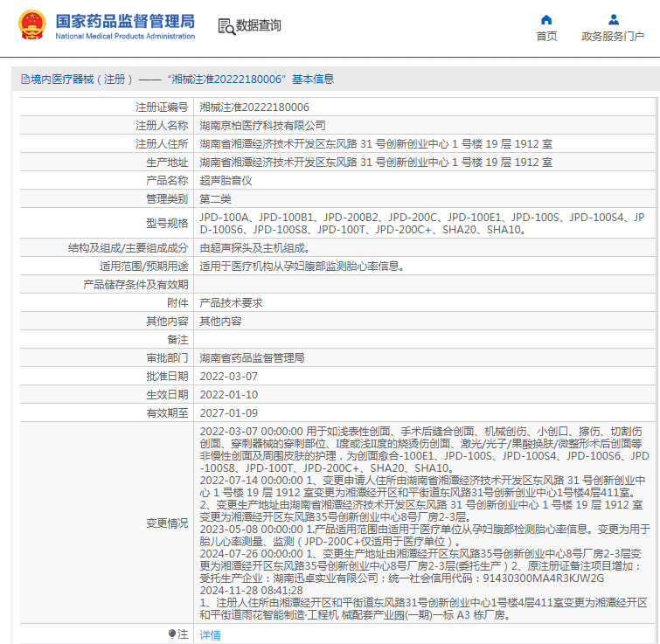
Task: Click the bullet icon beside 注
Action: pos(171,634)
